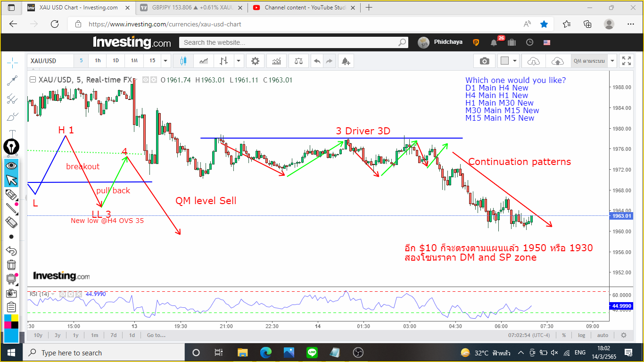
Task: Open the whiteboard easel tool
Action: (x=11, y=279)
